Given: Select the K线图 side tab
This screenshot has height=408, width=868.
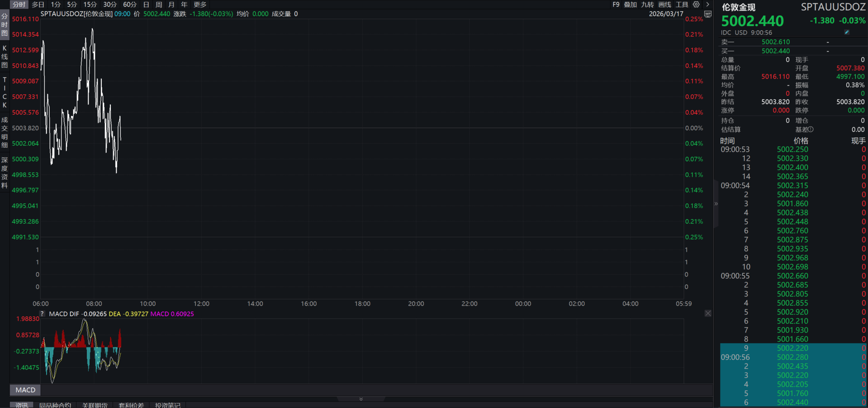Looking at the screenshot, I should [x=5, y=56].
